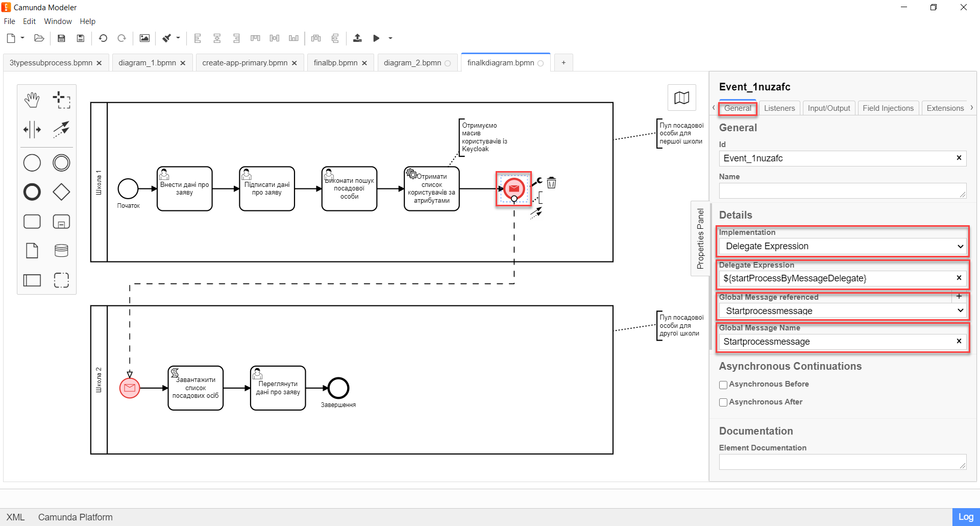Close the 3typessubprocess.bpmn tab

pos(99,63)
